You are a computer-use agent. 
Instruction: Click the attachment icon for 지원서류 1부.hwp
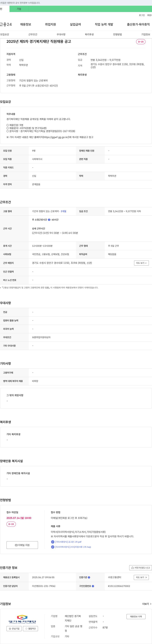coord(53,547)
